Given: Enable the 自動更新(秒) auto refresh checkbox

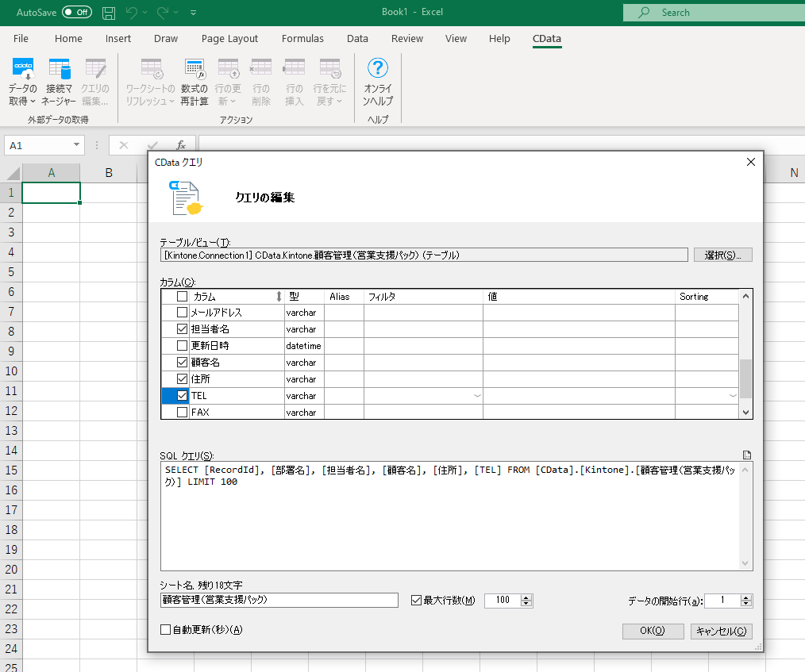Looking at the screenshot, I should click(x=166, y=630).
